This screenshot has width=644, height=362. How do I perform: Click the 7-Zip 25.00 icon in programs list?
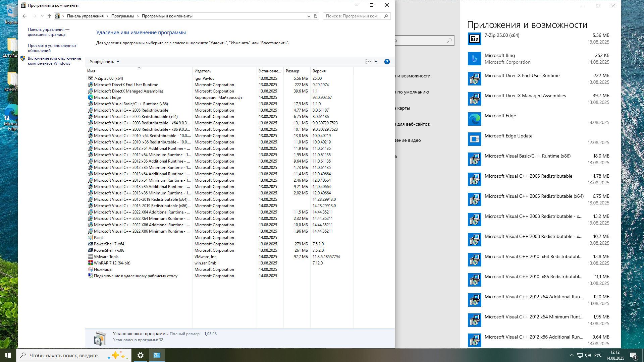[x=91, y=78]
